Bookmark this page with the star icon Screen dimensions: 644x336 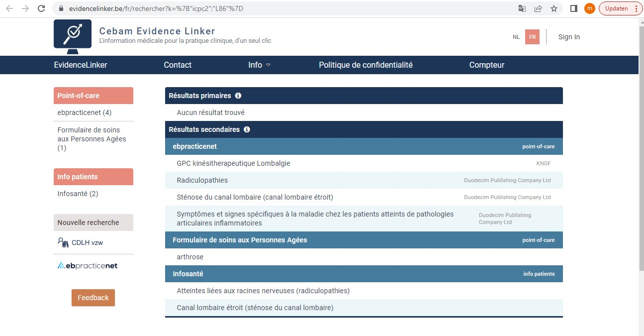click(x=553, y=8)
